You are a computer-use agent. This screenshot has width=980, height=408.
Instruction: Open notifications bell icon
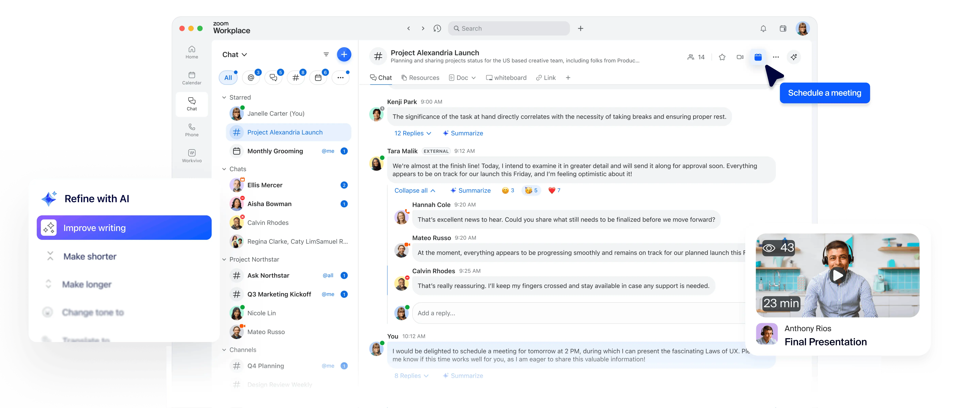click(x=763, y=29)
